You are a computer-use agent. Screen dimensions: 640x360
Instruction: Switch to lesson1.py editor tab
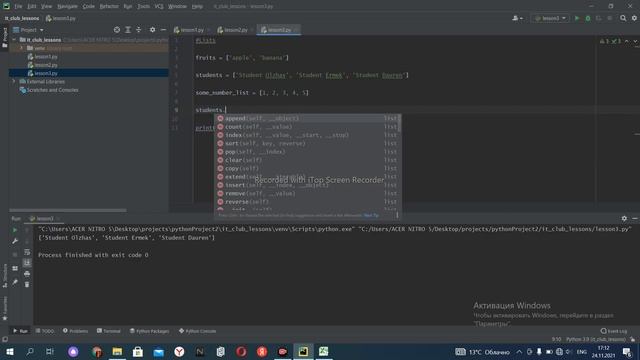tap(191, 30)
